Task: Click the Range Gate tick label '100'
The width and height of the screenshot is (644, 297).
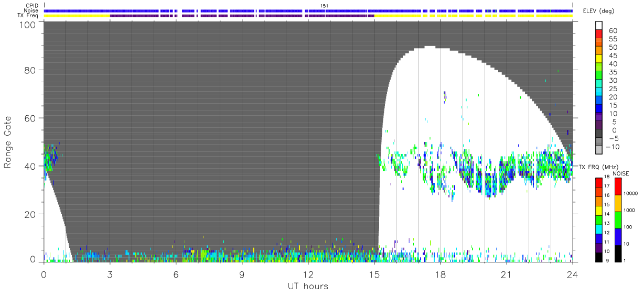Action: pos(28,24)
